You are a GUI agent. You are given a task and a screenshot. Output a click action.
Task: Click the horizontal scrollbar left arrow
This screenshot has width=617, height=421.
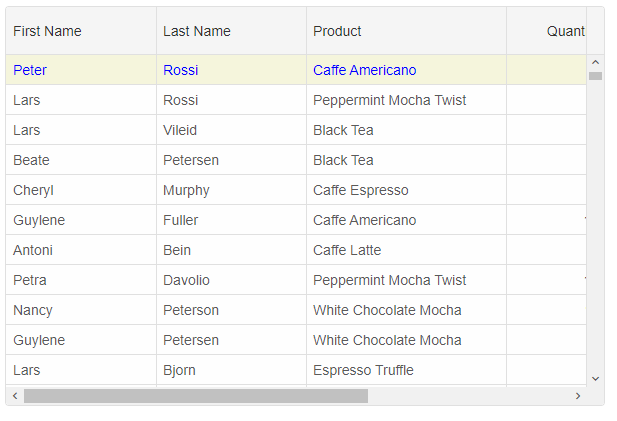[14, 396]
